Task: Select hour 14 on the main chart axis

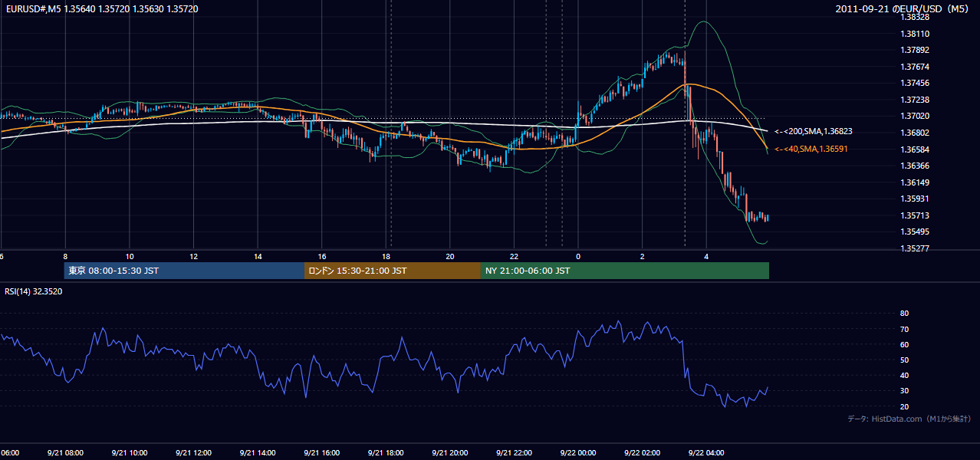Action: (x=258, y=257)
